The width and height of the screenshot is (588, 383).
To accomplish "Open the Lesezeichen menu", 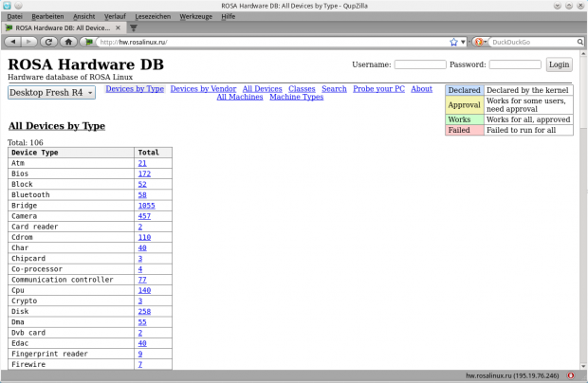I will click(156, 16).
